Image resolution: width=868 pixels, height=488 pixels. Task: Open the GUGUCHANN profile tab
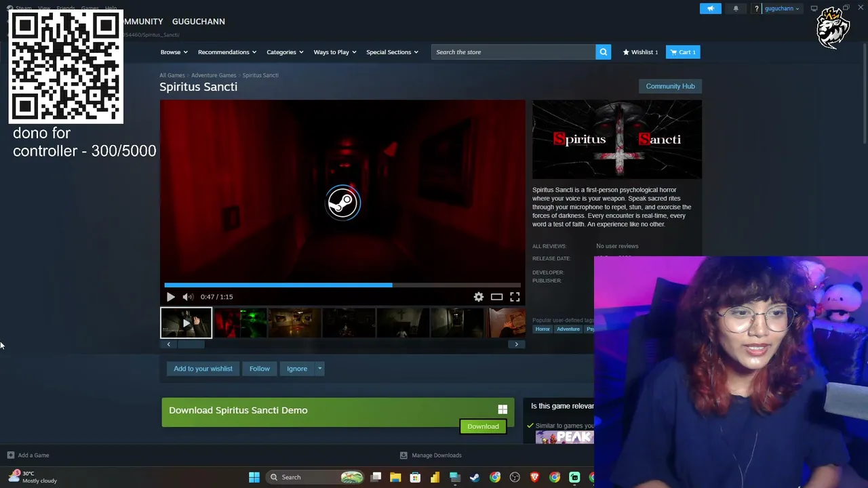click(x=199, y=22)
